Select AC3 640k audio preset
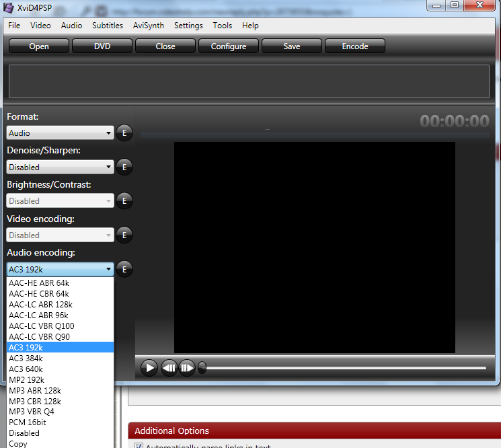This screenshot has width=501, height=448. click(60, 369)
